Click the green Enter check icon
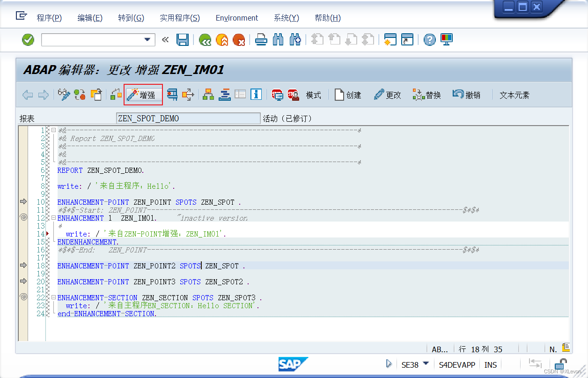Screen dimensions: 588x378 [28, 40]
